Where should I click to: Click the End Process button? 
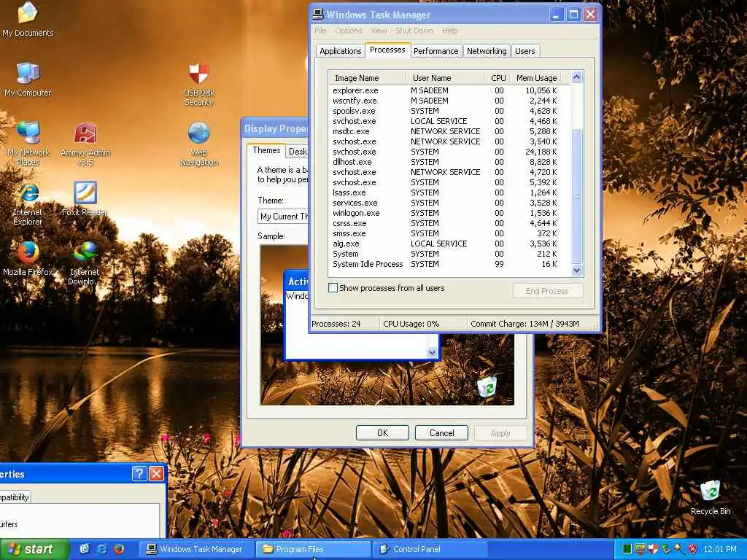pyautogui.click(x=547, y=290)
